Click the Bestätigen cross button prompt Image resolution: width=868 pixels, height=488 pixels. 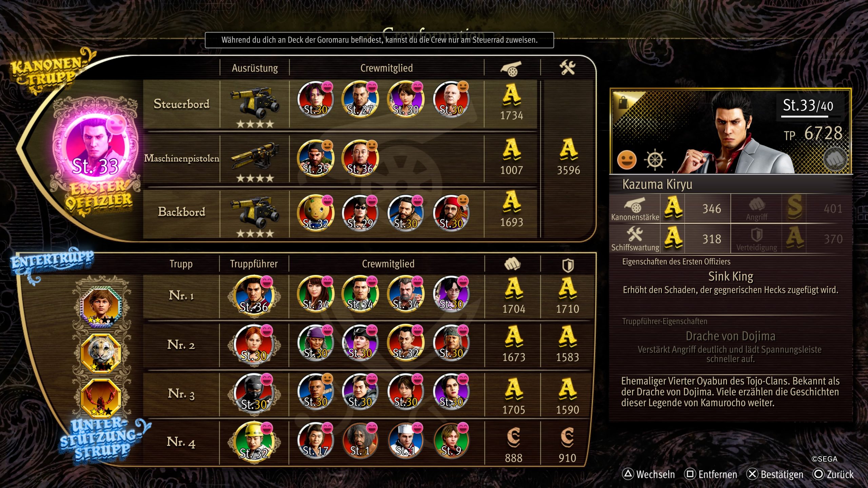point(775,474)
